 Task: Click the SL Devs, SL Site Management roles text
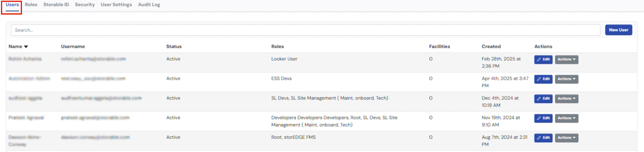pos(330,98)
